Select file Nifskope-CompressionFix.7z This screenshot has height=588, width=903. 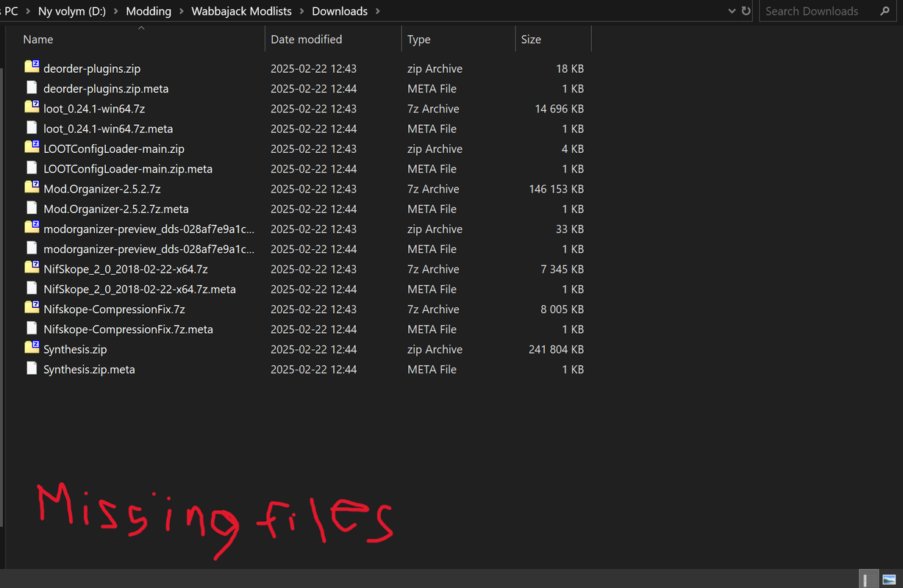pyautogui.click(x=114, y=309)
